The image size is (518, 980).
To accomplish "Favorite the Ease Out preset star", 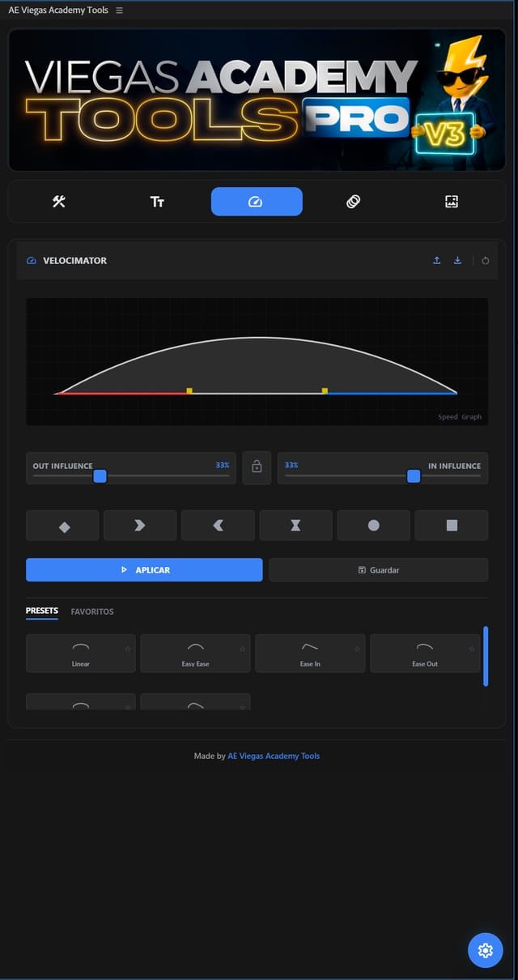I will pyautogui.click(x=472, y=649).
